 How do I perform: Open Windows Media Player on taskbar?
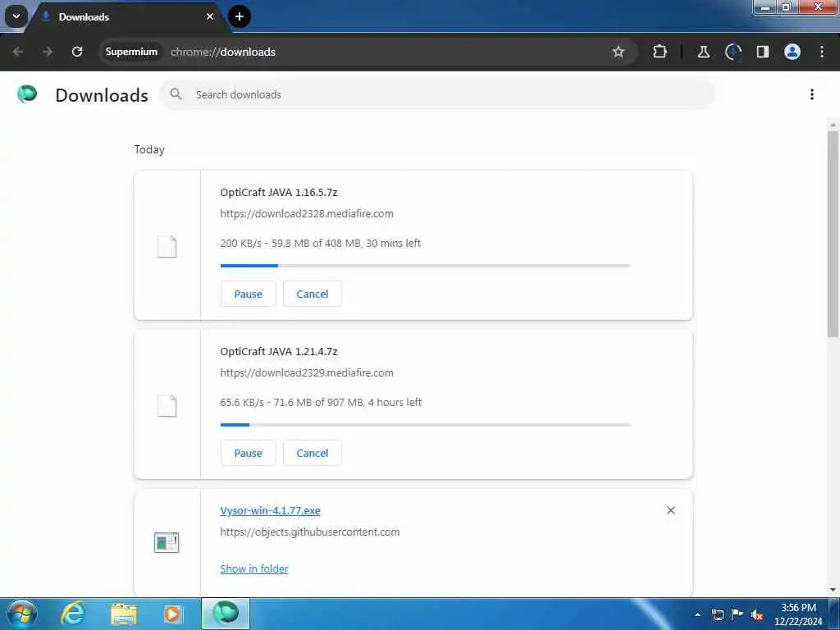(173, 614)
